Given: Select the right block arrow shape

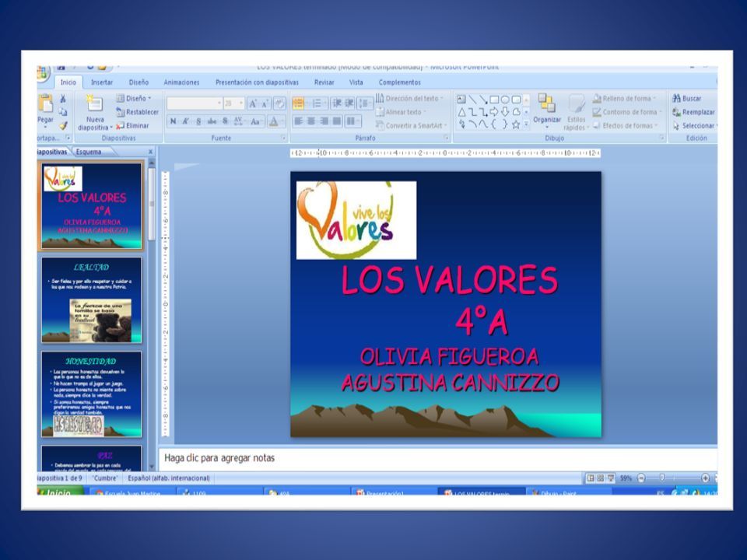Looking at the screenshot, I should pos(494,112).
